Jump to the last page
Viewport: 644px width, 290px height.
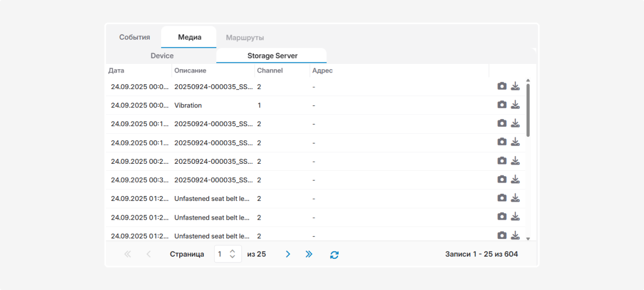[309, 254]
